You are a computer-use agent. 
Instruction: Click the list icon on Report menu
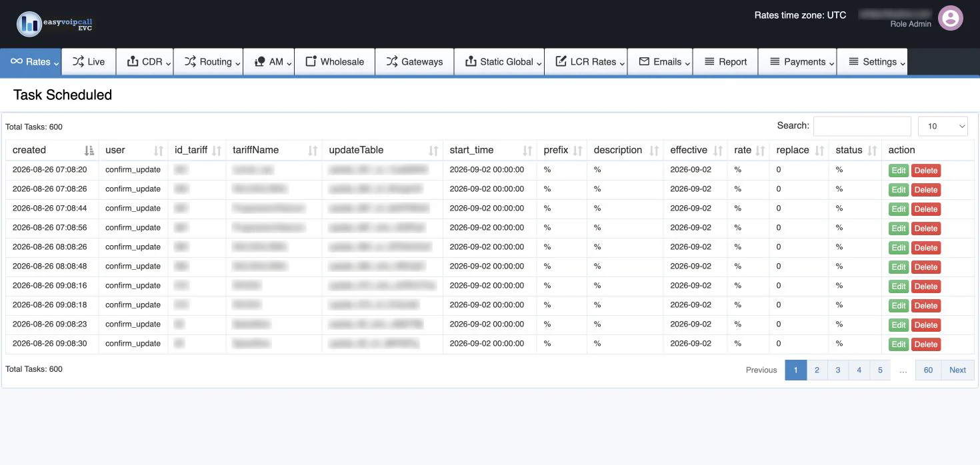(x=710, y=61)
